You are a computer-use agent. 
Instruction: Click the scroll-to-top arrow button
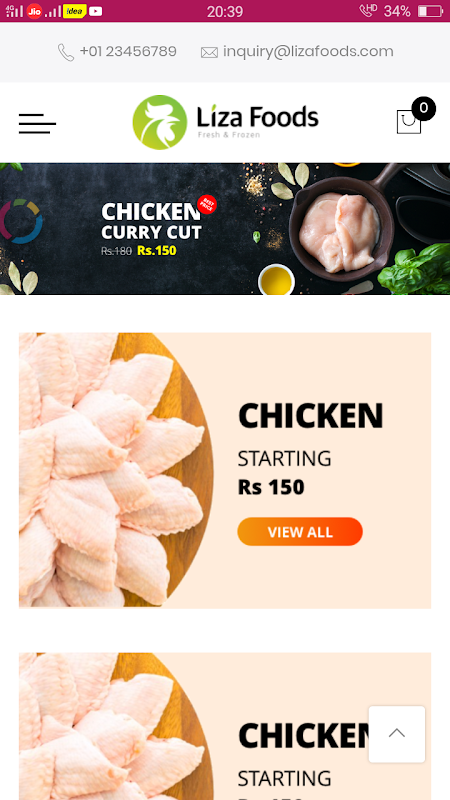(x=397, y=734)
